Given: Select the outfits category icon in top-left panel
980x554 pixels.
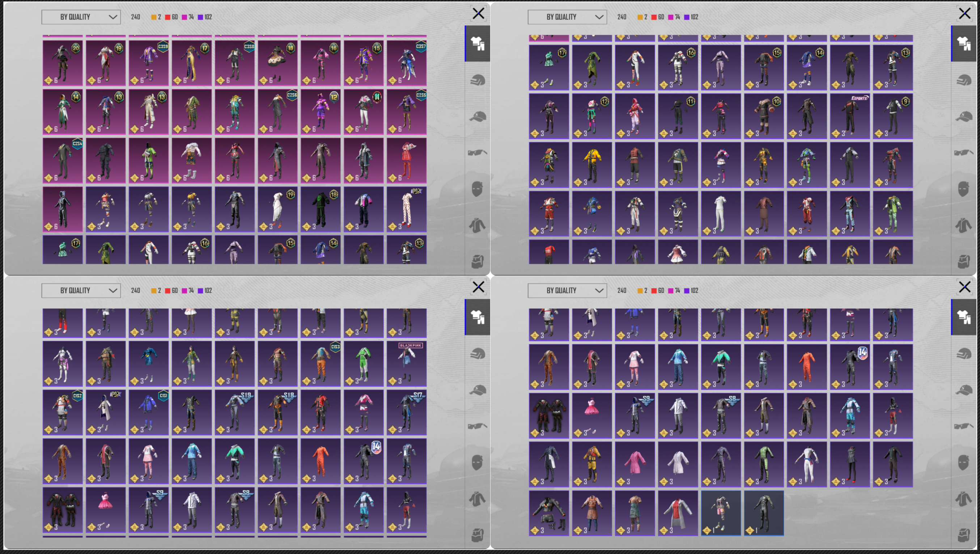Looking at the screenshot, I should tap(477, 43).
